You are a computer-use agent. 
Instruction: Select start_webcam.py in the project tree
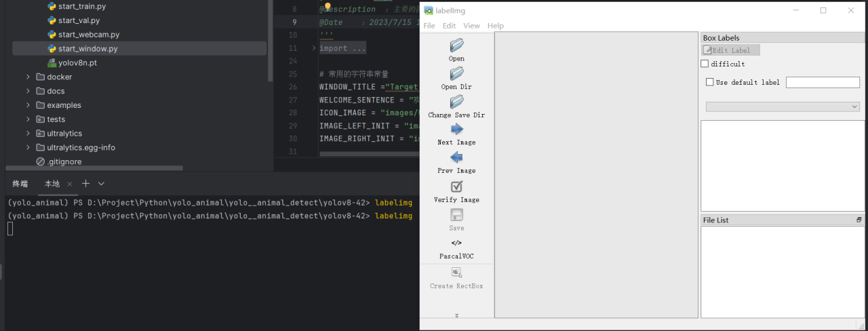(88, 35)
